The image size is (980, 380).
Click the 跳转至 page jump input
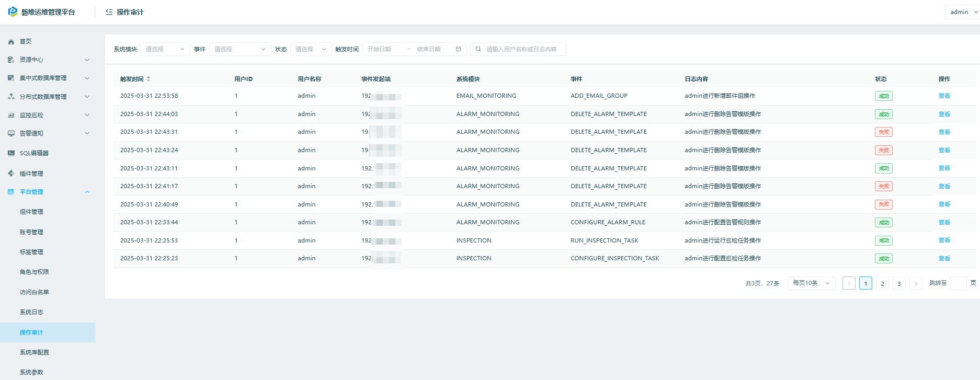958,283
